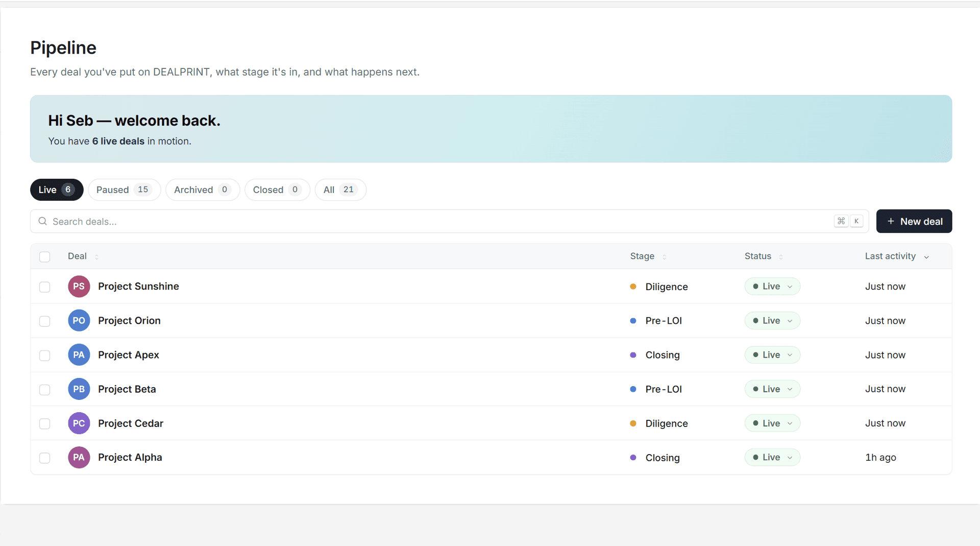Click the magnifier icon in search bar
Screen dimensions: 980x546
(x=43, y=221)
